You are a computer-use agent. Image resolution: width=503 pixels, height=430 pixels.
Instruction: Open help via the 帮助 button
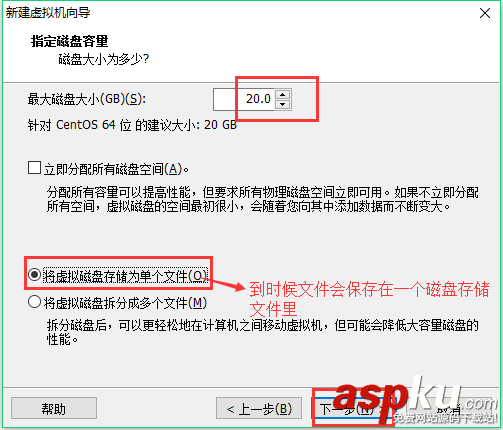click(54, 408)
